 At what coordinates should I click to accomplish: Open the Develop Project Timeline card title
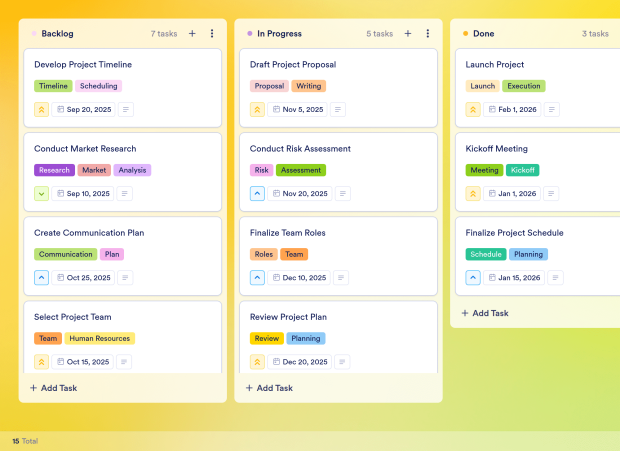[83, 64]
